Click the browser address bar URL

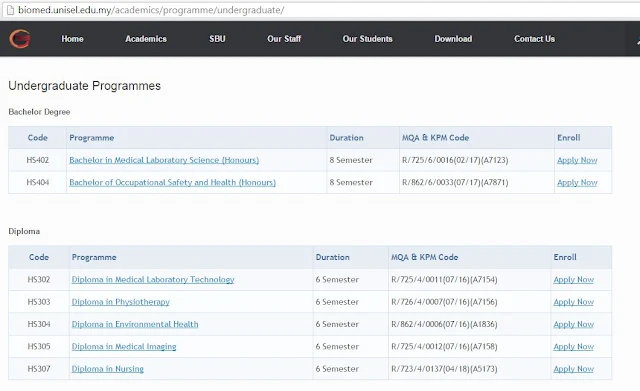tap(151, 10)
